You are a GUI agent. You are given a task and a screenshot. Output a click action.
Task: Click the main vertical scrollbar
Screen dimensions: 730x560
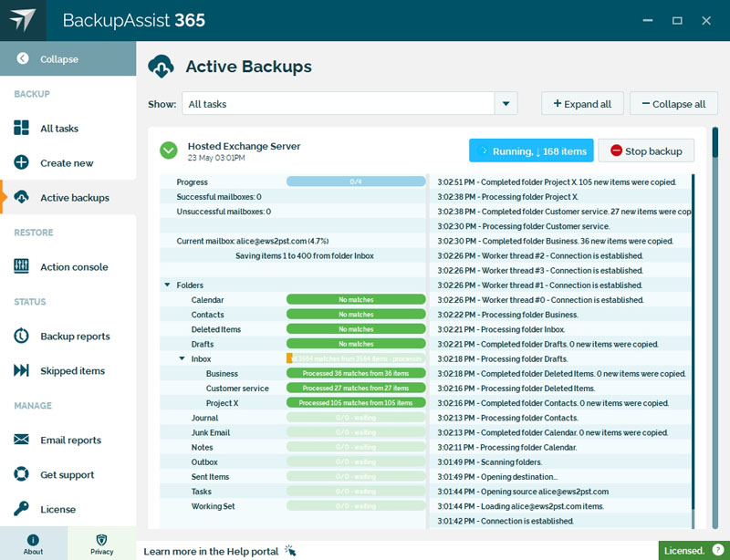715,327
